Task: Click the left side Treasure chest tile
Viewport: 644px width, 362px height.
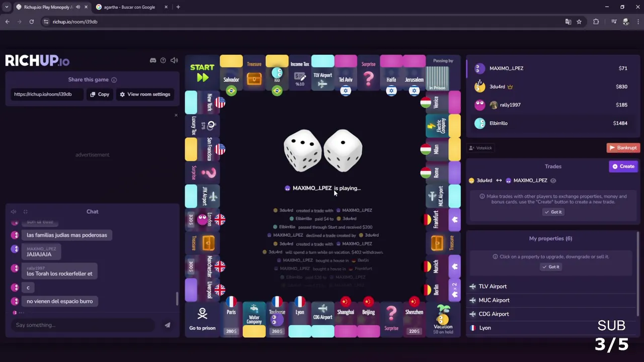Action: (x=202, y=243)
